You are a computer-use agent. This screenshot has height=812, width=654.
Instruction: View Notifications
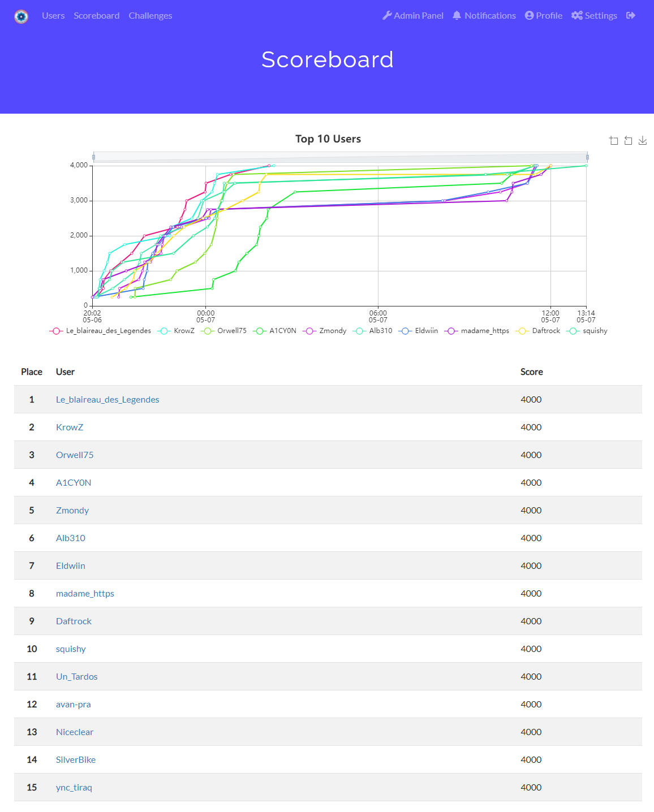pyautogui.click(x=484, y=16)
